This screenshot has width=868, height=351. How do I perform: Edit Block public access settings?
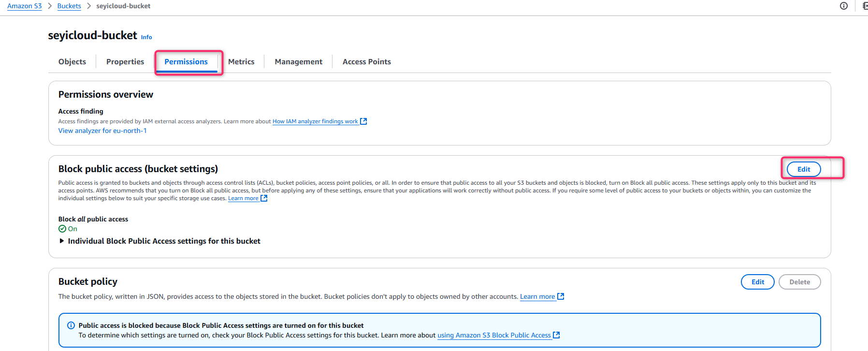coord(804,169)
